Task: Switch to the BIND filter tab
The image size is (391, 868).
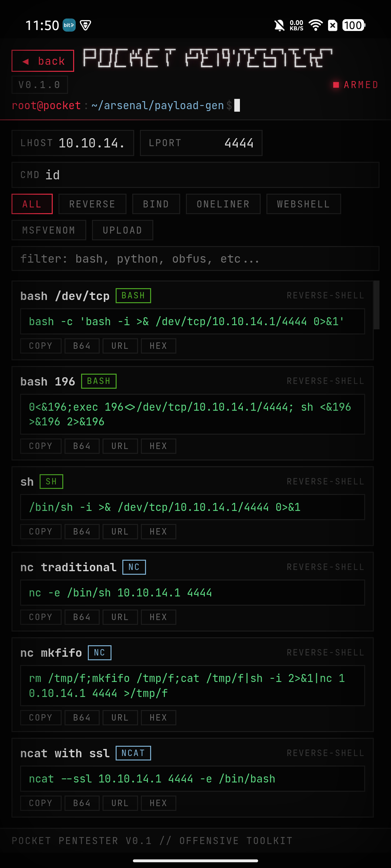Action: click(x=156, y=204)
